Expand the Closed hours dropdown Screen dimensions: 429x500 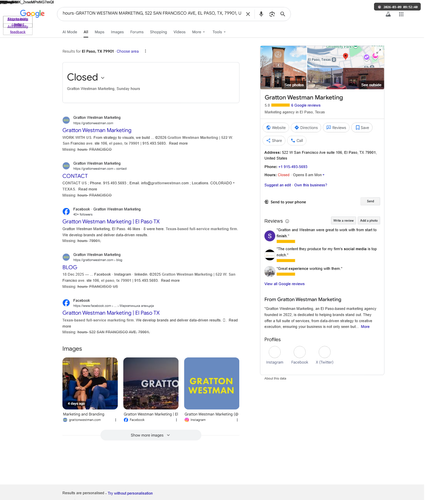104,79
